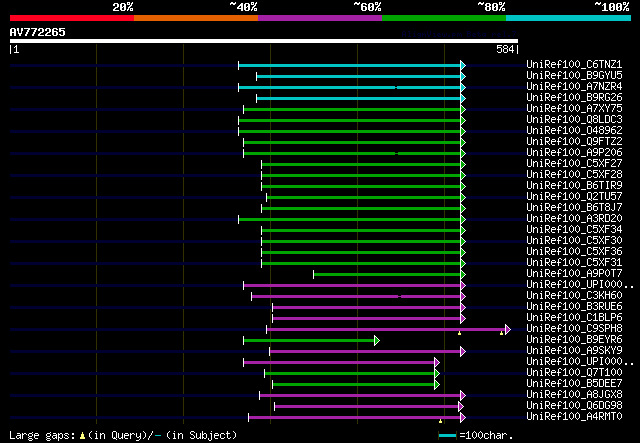Screen dimensions: 640x443
Task: Click the UniRef100_Q7T100 subject name
Action: coord(574,373)
